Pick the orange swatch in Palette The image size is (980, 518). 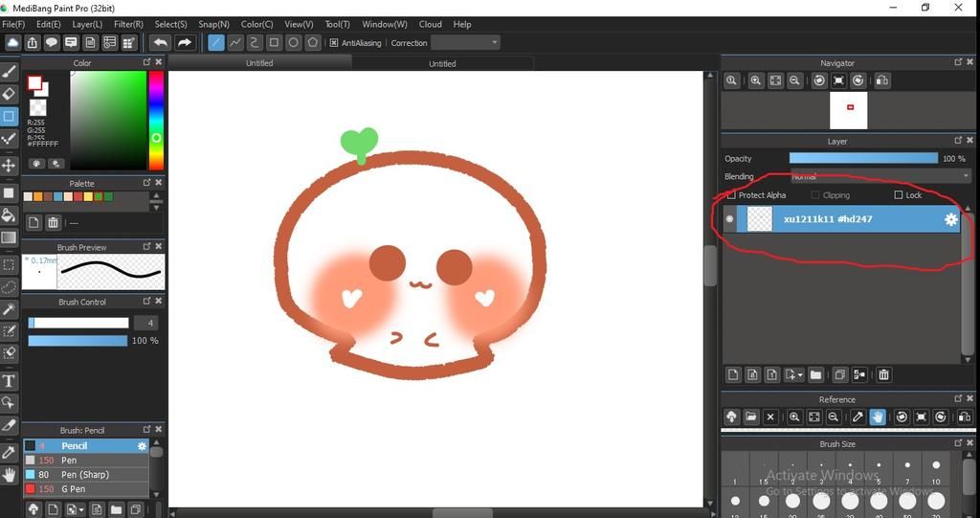(38, 196)
